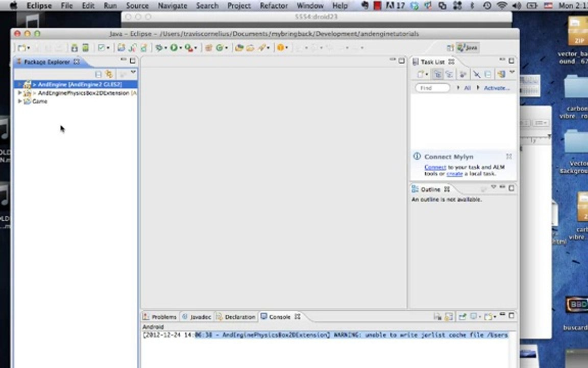Click the Activate... task link
588x368 pixels.
pyautogui.click(x=497, y=88)
